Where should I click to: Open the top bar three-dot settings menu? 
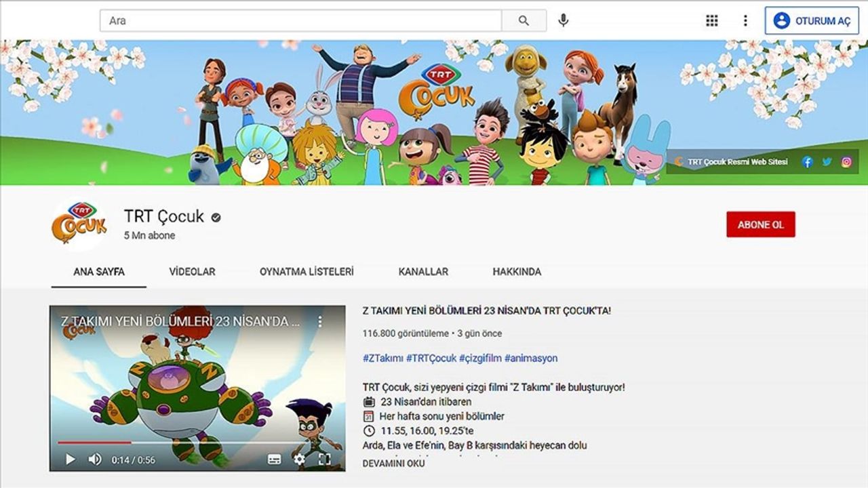click(x=745, y=21)
